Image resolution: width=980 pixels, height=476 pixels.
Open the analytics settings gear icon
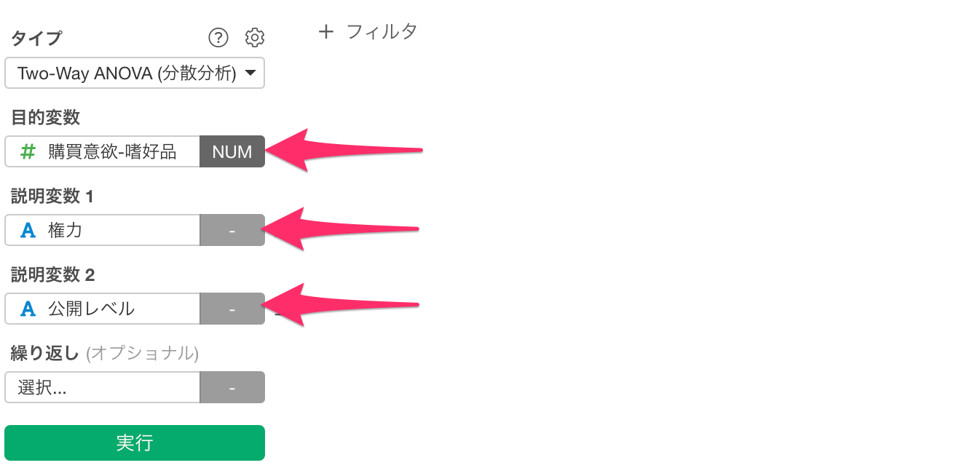point(255,37)
